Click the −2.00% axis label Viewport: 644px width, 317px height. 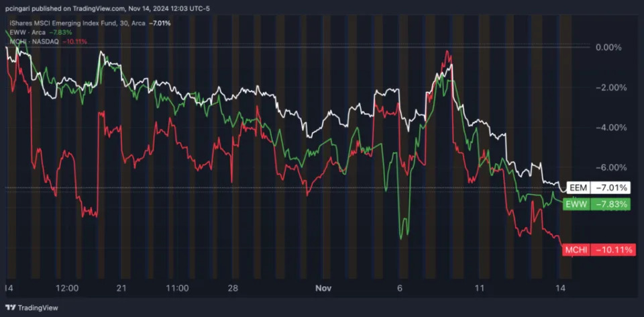click(x=610, y=87)
